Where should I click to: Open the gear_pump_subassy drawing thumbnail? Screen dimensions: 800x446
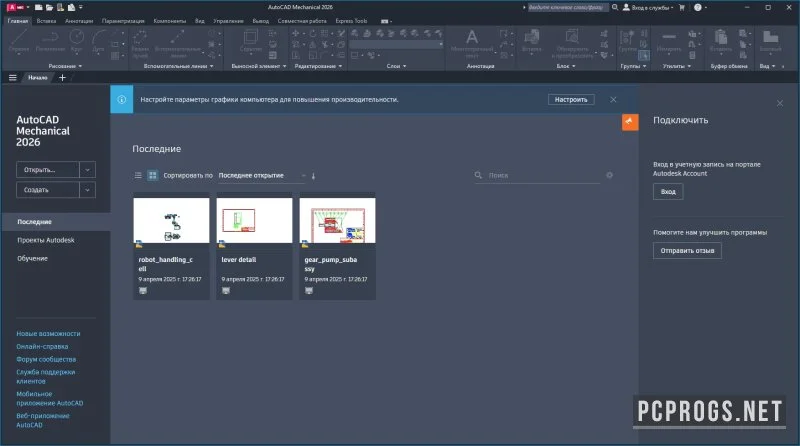(338, 220)
